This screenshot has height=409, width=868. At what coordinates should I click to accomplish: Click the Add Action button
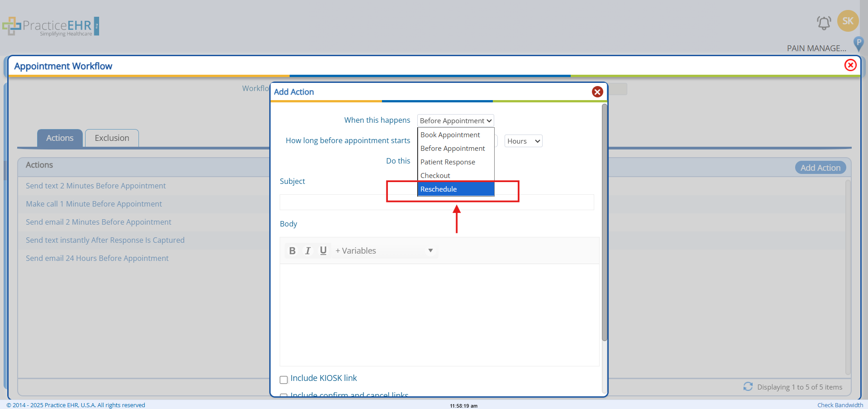[820, 168]
